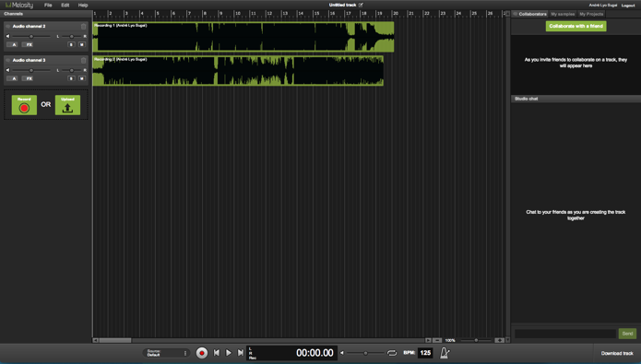Adjust the master volume slider
Screen dimensions: 641x364
[365, 353]
